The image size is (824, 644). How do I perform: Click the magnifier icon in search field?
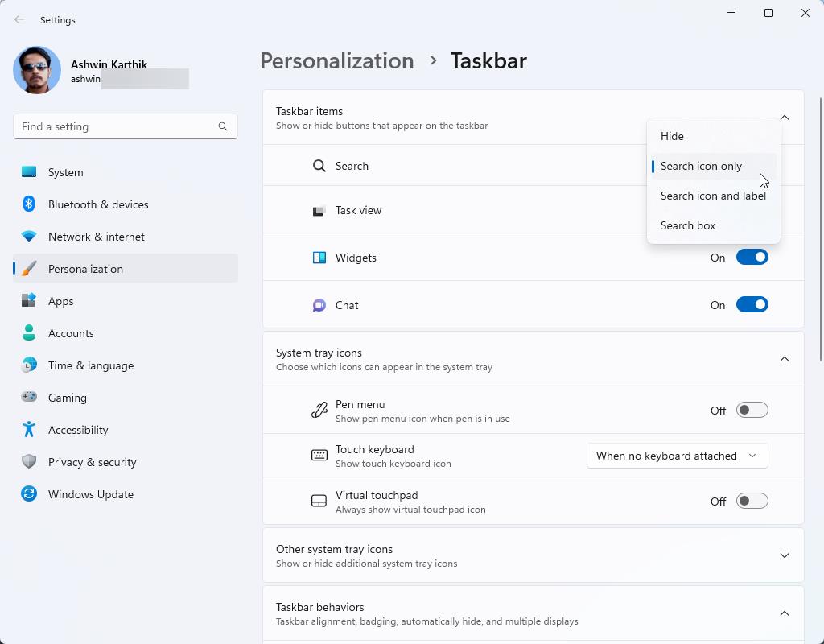click(223, 126)
